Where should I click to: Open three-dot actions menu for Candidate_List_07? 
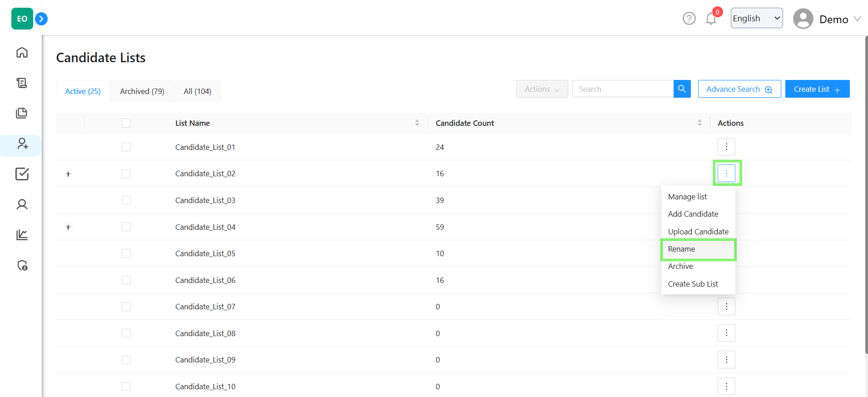pyautogui.click(x=726, y=307)
